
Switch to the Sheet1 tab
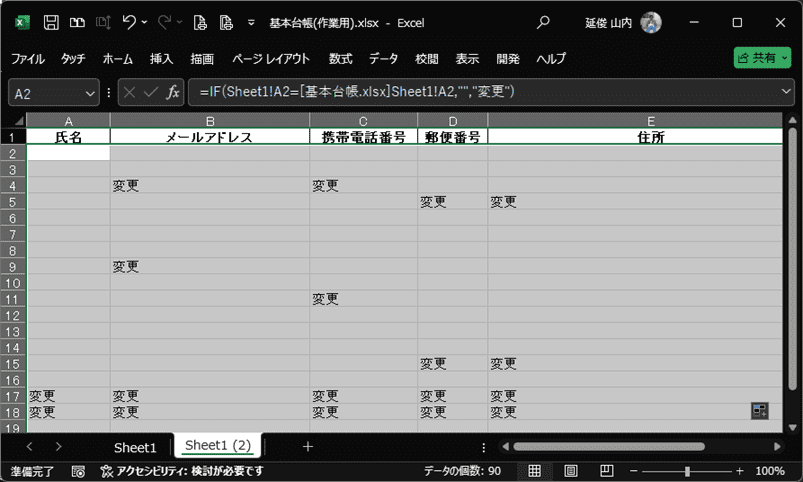(135, 446)
